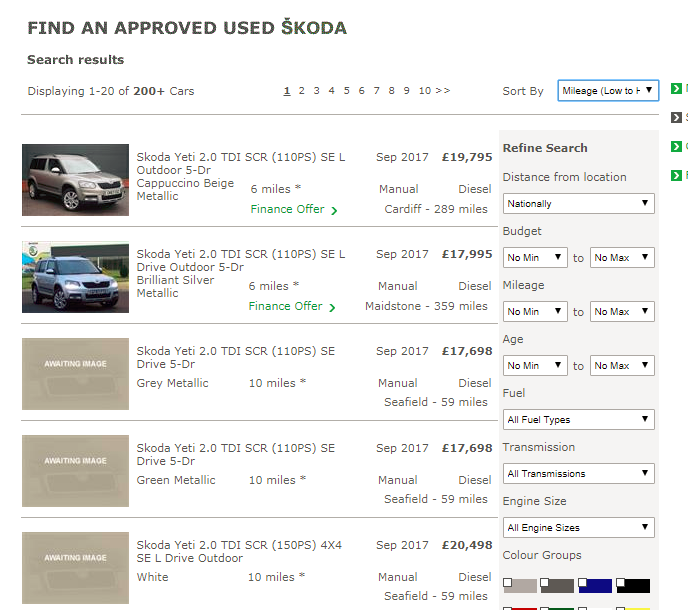This screenshot has width=688, height=610.
Task: Click the grey arrow icon right of results
Action: 676,117
